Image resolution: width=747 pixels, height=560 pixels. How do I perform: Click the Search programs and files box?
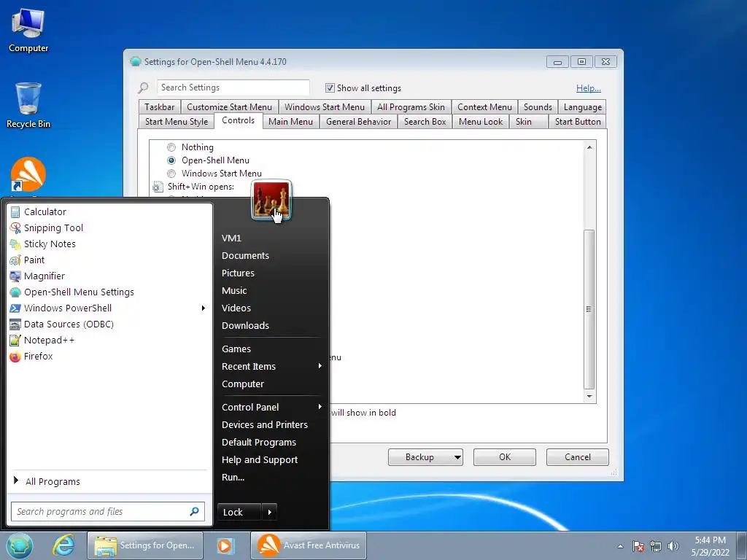(x=108, y=511)
